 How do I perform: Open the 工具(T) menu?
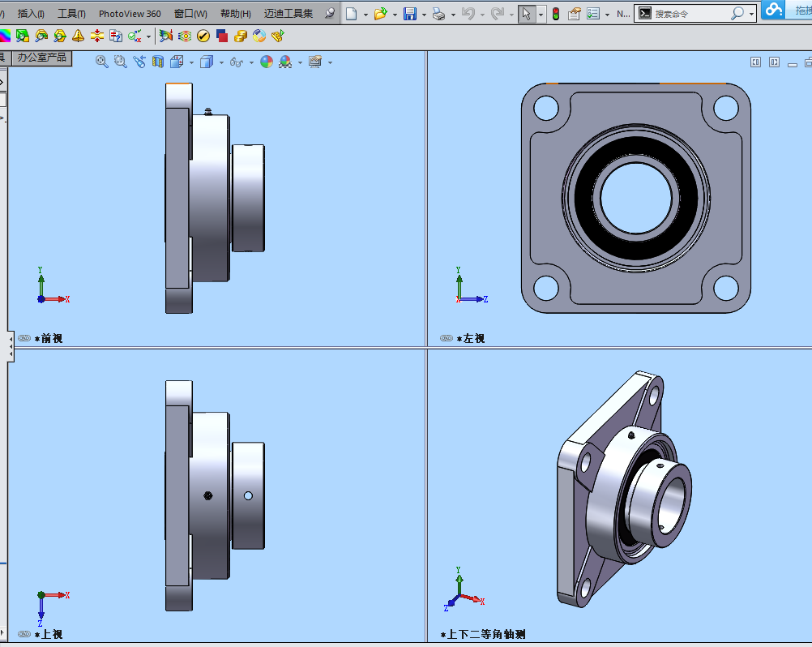71,14
